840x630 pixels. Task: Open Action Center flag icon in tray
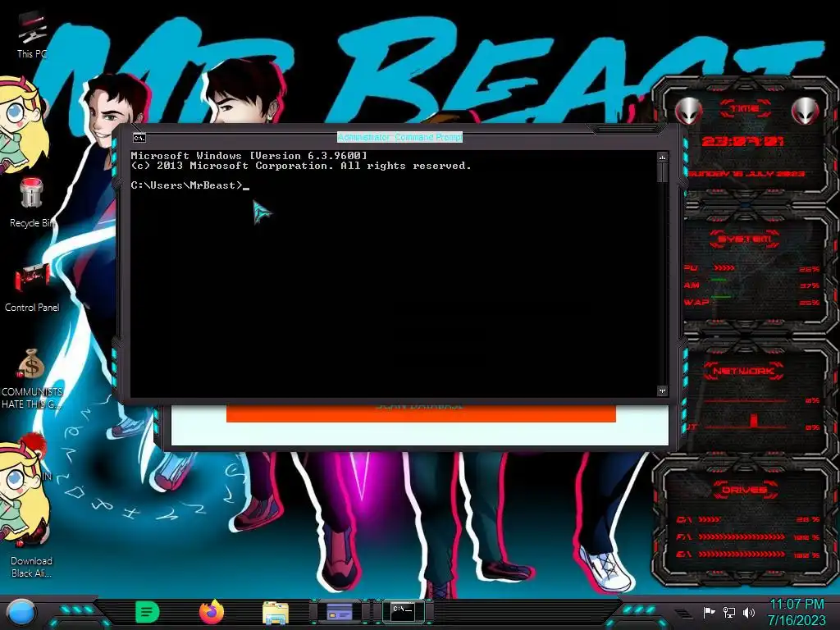point(709,612)
